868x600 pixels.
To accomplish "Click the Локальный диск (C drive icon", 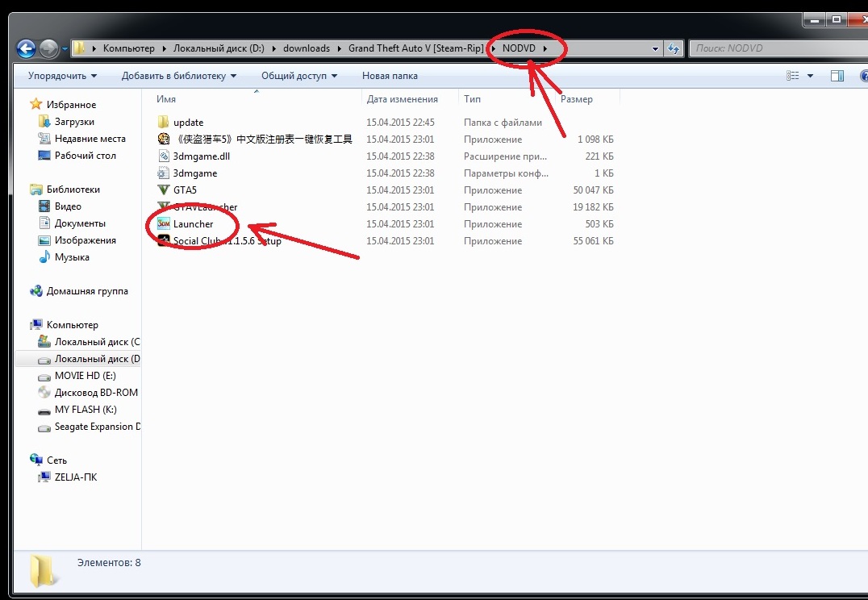I will tap(44, 341).
